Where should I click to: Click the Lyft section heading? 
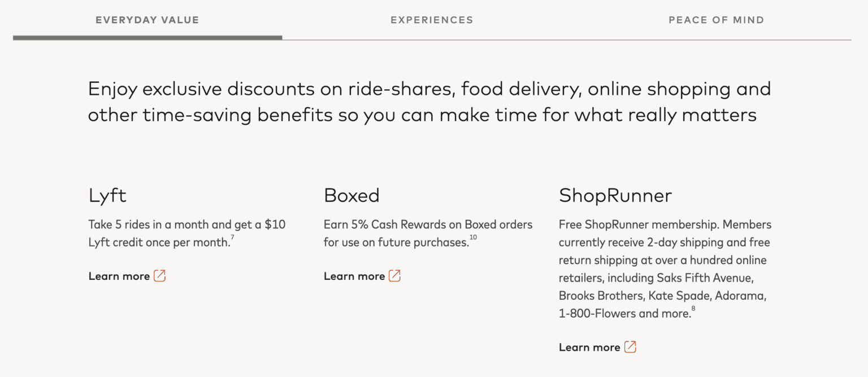coord(107,195)
